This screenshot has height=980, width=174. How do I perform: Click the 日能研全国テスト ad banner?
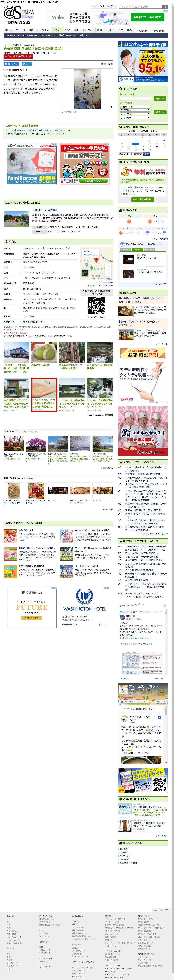pos(85,164)
